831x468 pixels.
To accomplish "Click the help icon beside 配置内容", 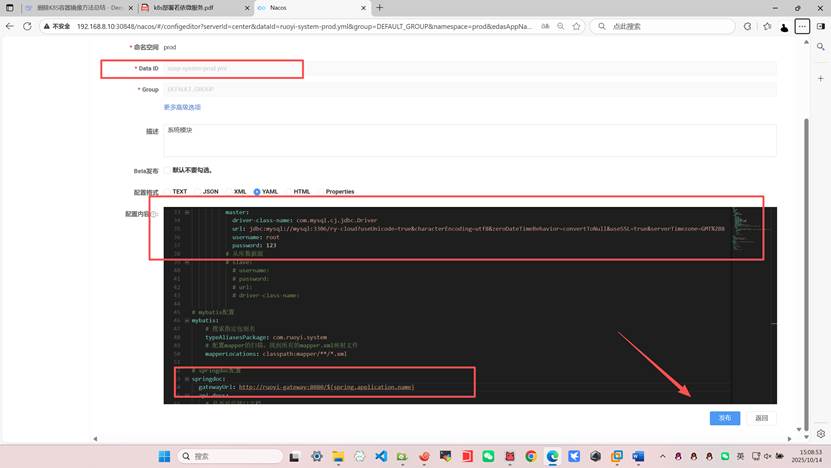I will point(155,214).
